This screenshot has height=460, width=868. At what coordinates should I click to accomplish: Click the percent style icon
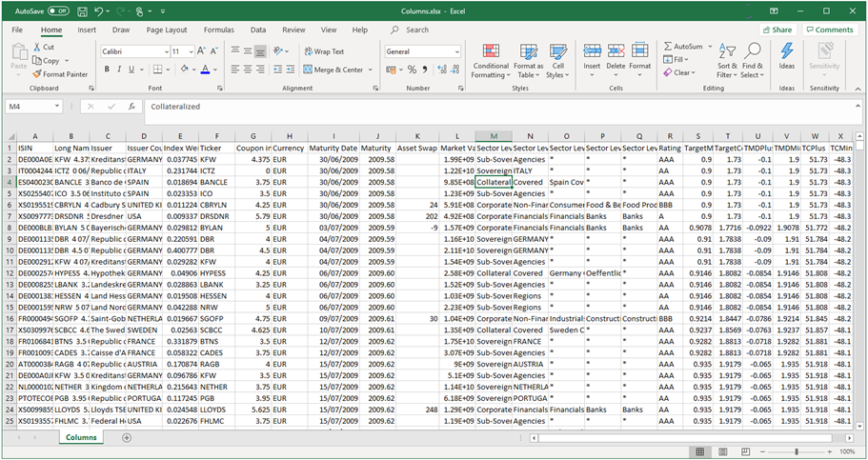click(x=412, y=70)
